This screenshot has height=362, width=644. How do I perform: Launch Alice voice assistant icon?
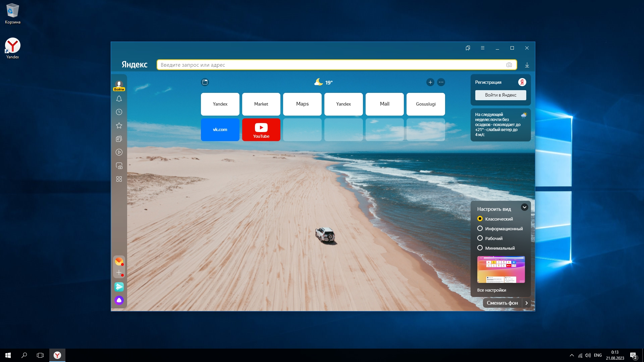[x=119, y=300]
